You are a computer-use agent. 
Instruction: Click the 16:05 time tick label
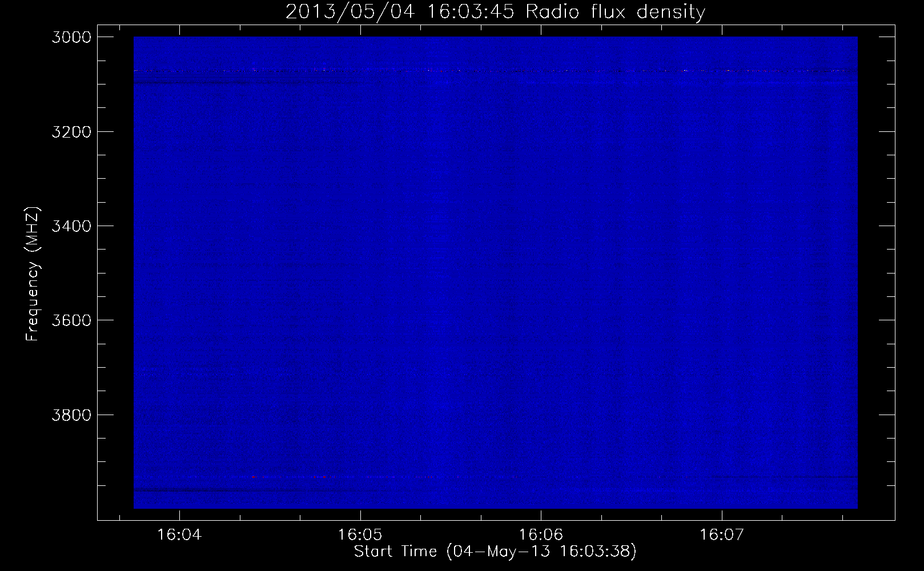(x=360, y=535)
